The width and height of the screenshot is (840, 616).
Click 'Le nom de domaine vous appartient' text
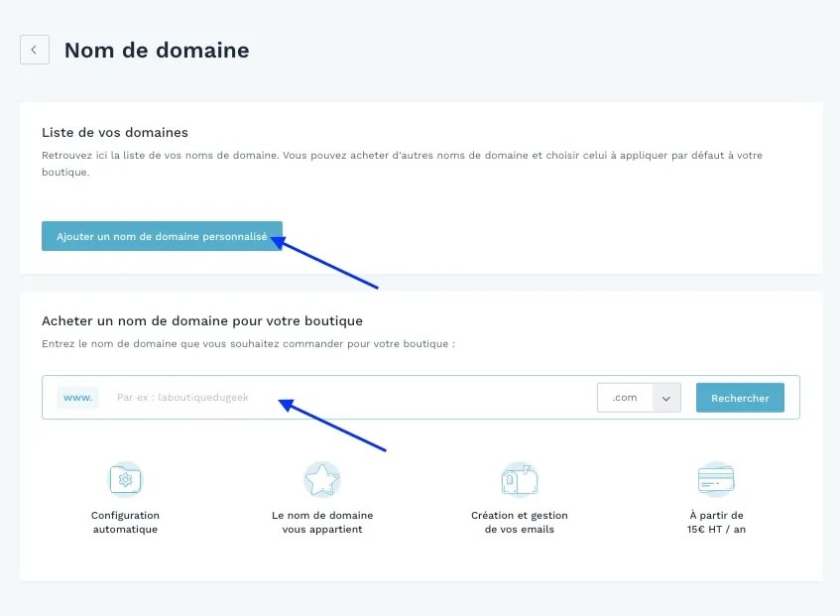point(321,522)
